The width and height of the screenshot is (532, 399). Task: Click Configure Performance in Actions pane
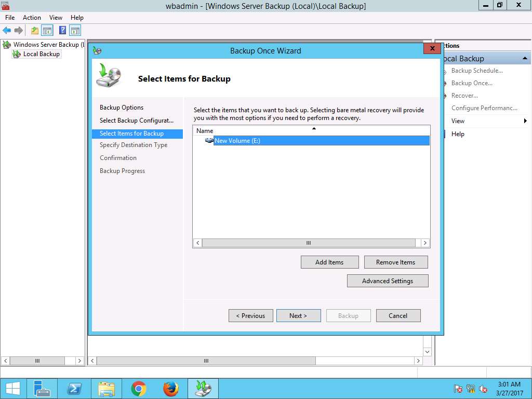(484, 108)
